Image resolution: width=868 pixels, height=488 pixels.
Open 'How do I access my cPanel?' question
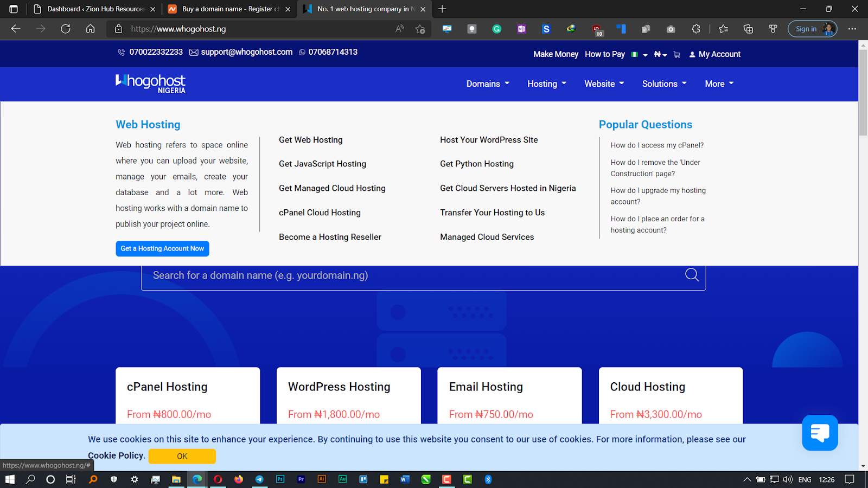point(657,145)
